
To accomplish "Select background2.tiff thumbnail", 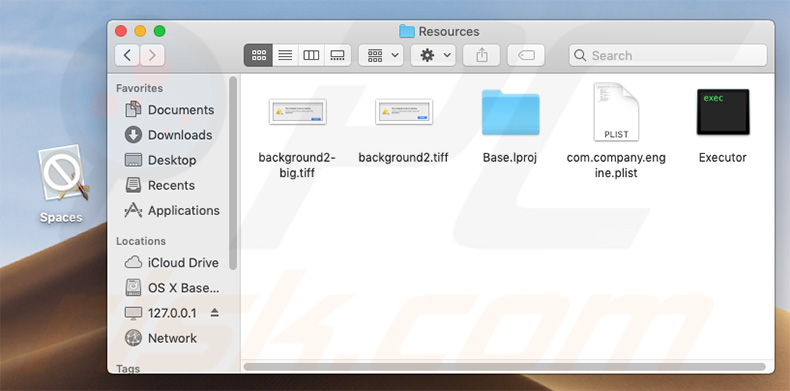I will [404, 112].
